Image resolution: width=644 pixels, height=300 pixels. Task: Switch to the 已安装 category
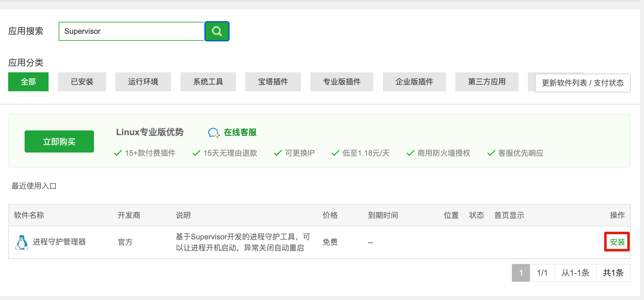82,82
